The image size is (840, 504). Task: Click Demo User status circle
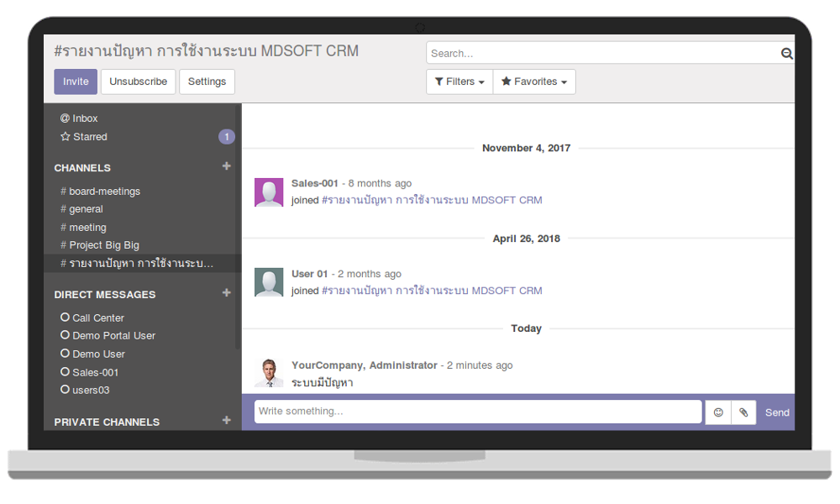(x=65, y=354)
